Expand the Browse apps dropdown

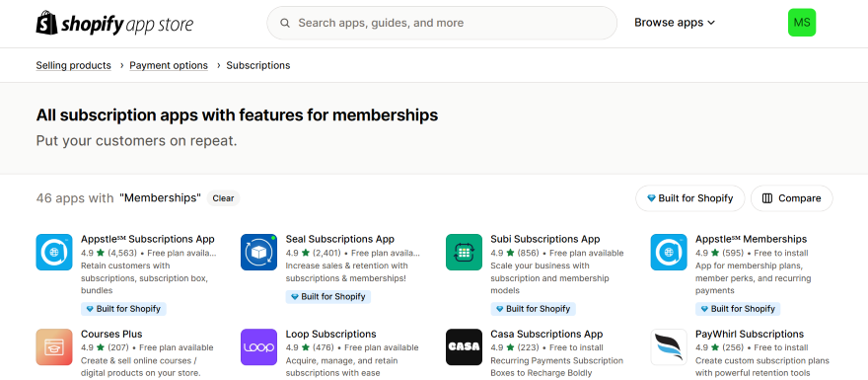675,23
